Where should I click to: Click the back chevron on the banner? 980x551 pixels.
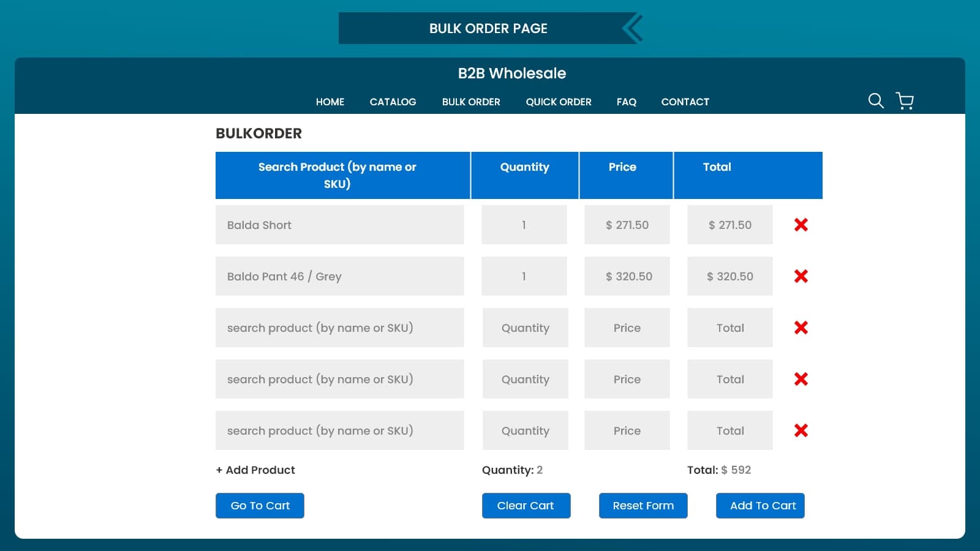[631, 28]
